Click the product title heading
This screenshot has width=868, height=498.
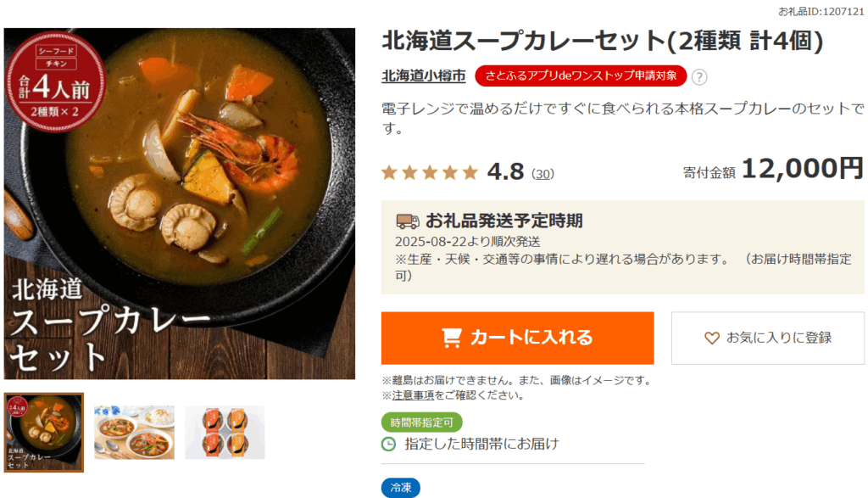[603, 41]
